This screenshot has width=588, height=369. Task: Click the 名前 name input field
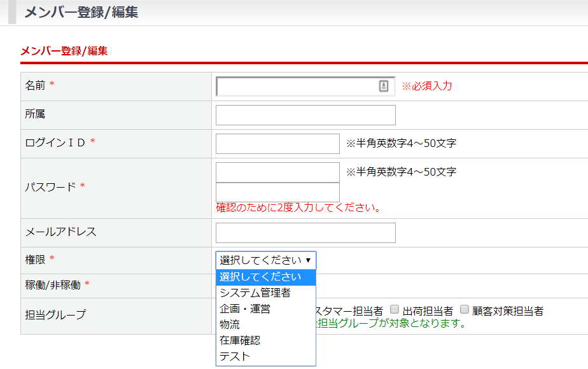point(296,87)
